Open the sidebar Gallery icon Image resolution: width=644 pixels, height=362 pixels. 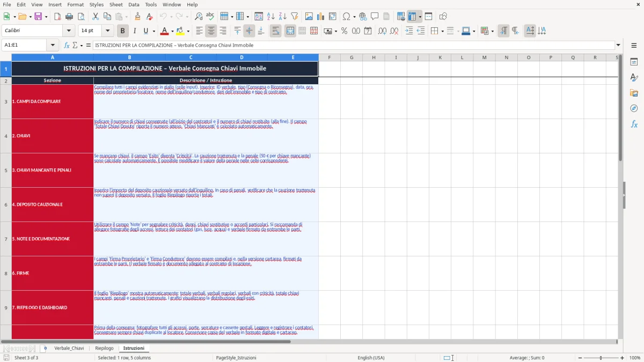coord(634,93)
